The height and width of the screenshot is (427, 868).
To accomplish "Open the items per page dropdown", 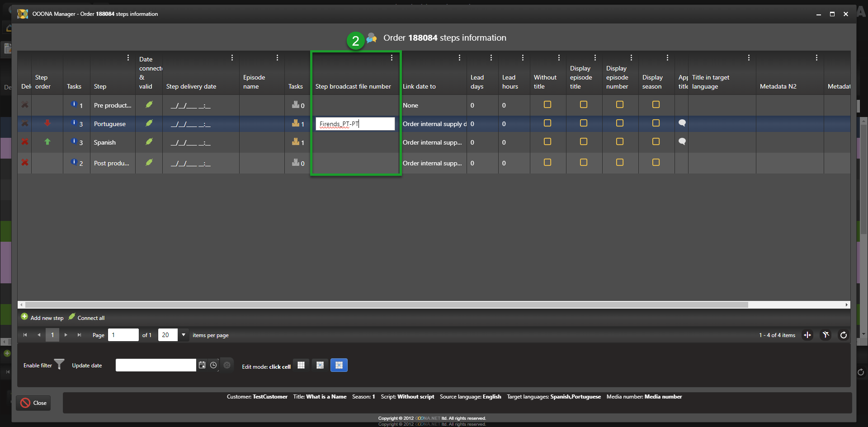I will point(184,335).
